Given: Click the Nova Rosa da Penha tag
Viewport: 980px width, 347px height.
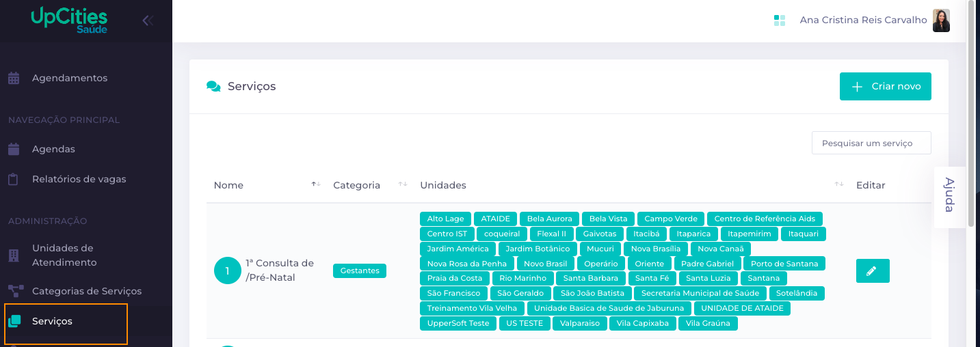Looking at the screenshot, I should 467,264.
